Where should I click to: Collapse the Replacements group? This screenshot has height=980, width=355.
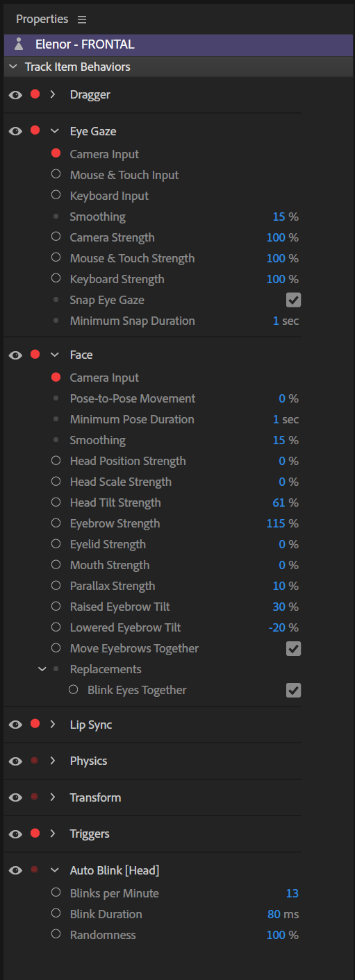click(x=41, y=669)
